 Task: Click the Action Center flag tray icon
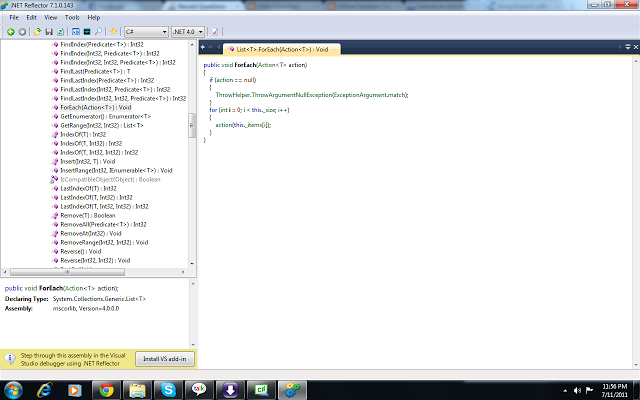tap(589, 390)
